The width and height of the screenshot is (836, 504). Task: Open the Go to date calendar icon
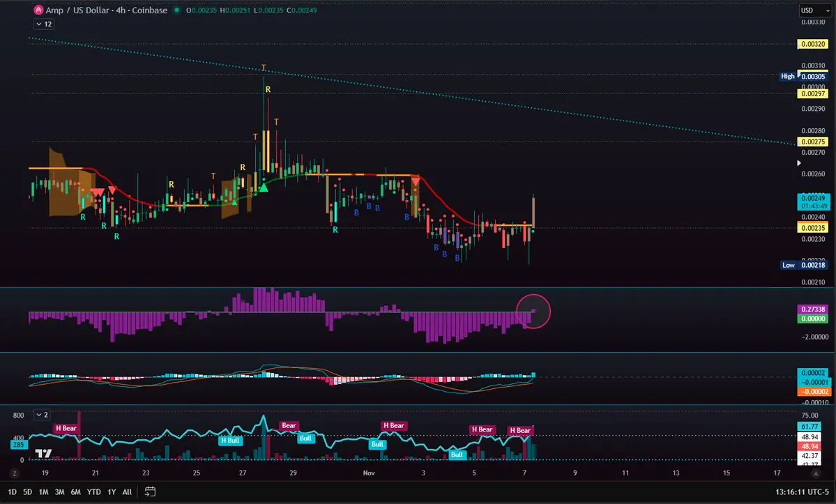[150, 491]
